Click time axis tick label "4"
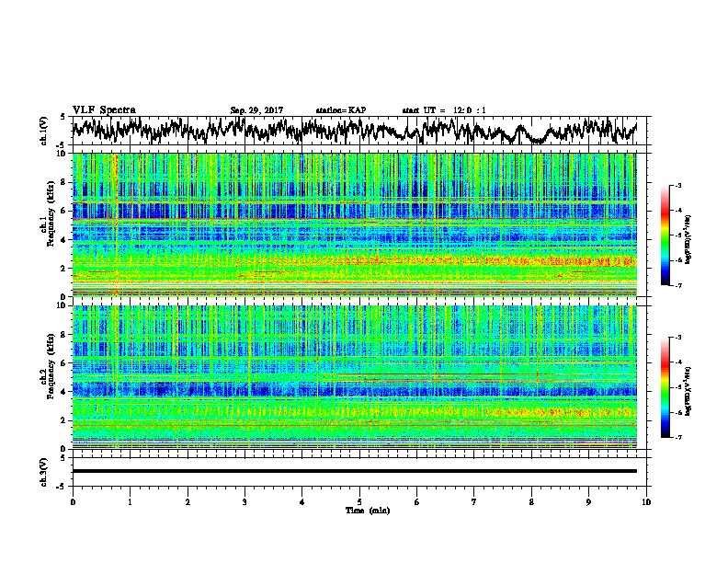The width and height of the screenshot is (728, 563). point(302,502)
